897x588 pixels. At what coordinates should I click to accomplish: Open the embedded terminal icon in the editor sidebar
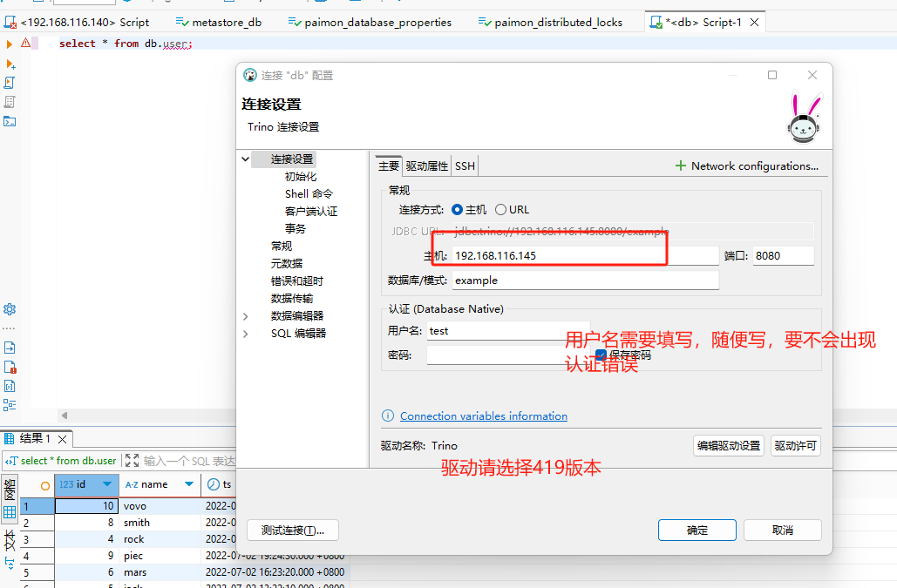(10, 118)
